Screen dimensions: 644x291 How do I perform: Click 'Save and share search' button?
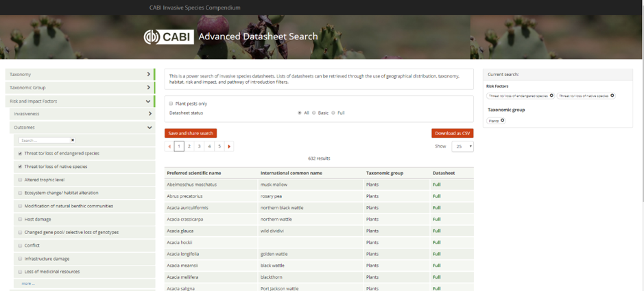coord(191,133)
